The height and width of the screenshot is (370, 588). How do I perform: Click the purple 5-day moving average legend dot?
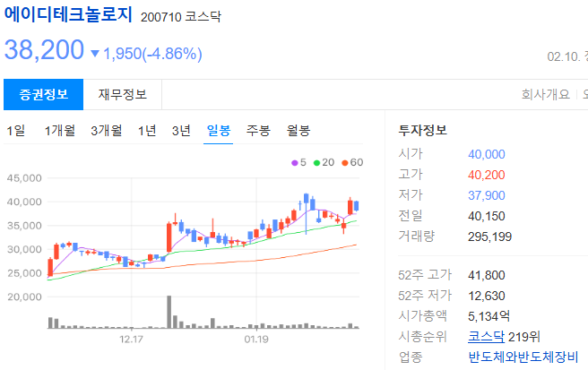click(x=294, y=163)
